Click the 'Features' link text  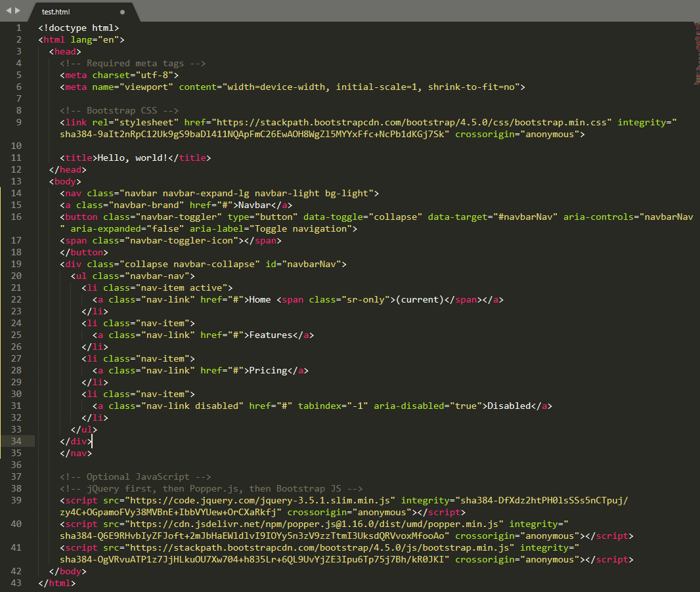[271, 335]
